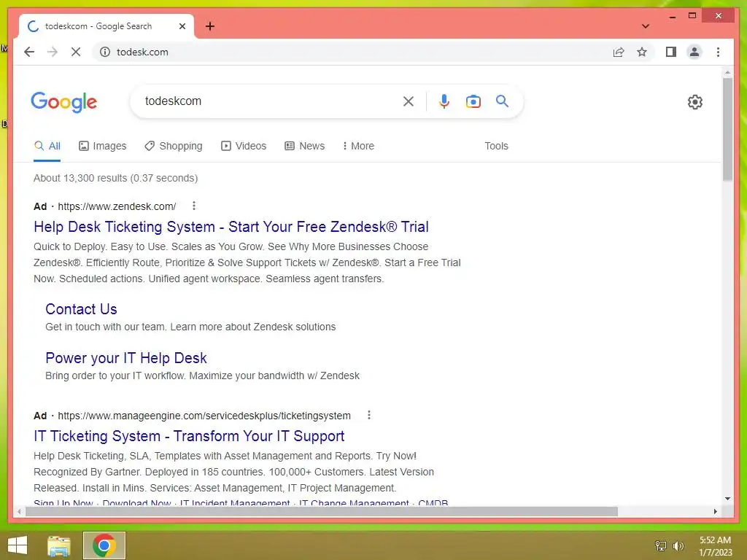Stop loading the page

(x=76, y=52)
